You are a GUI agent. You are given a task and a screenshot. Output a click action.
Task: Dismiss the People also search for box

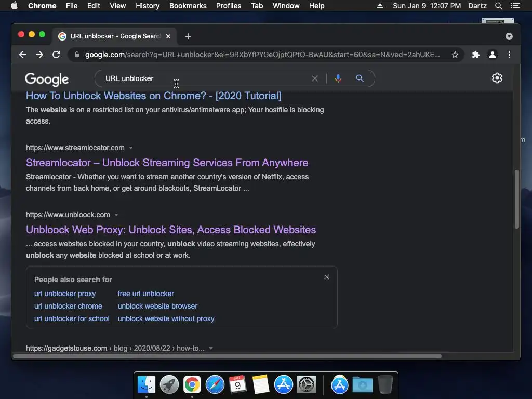click(327, 277)
